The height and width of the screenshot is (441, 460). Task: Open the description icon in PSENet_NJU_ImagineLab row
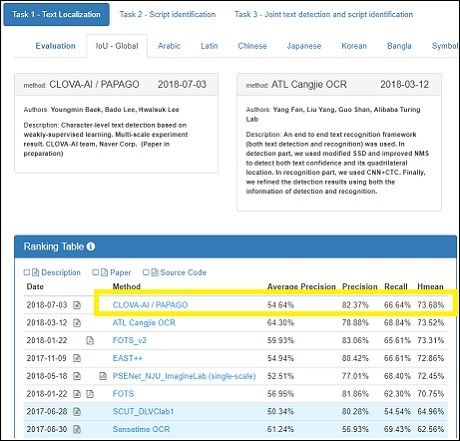pos(77,376)
